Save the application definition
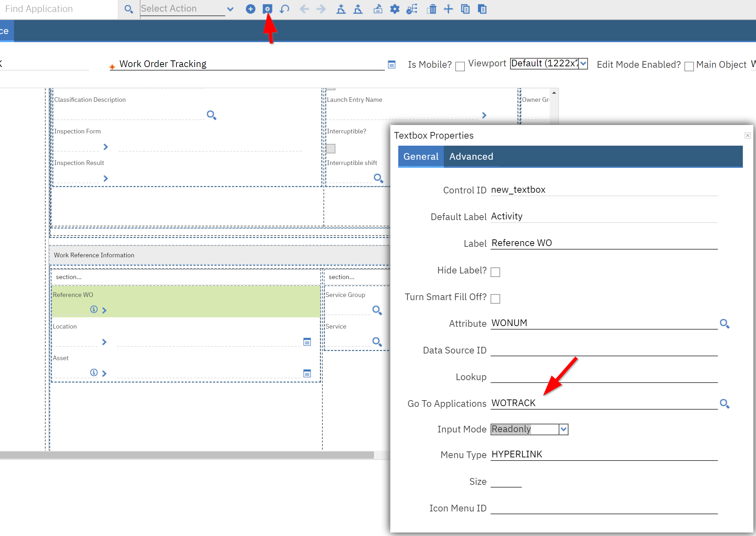 pos(267,9)
